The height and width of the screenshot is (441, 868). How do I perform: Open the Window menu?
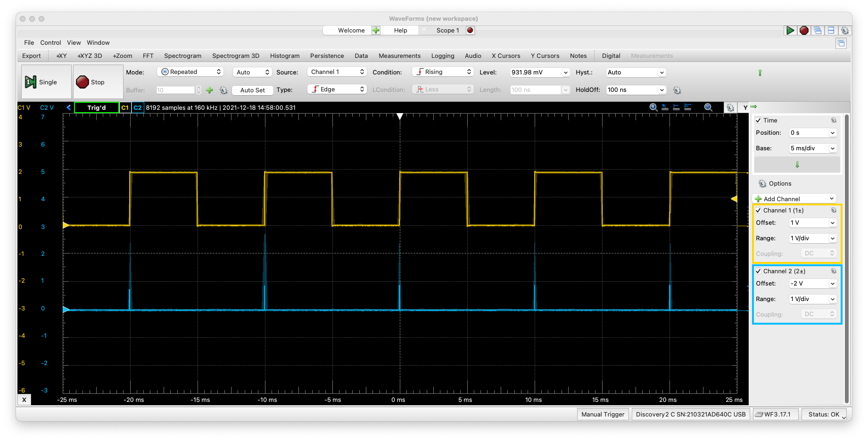click(x=98, y=42)
